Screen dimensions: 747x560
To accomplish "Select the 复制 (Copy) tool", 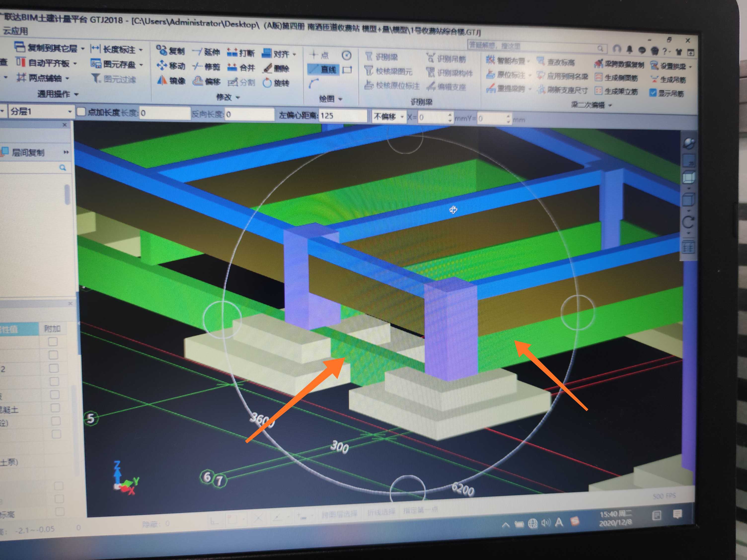I will [171, 51].
